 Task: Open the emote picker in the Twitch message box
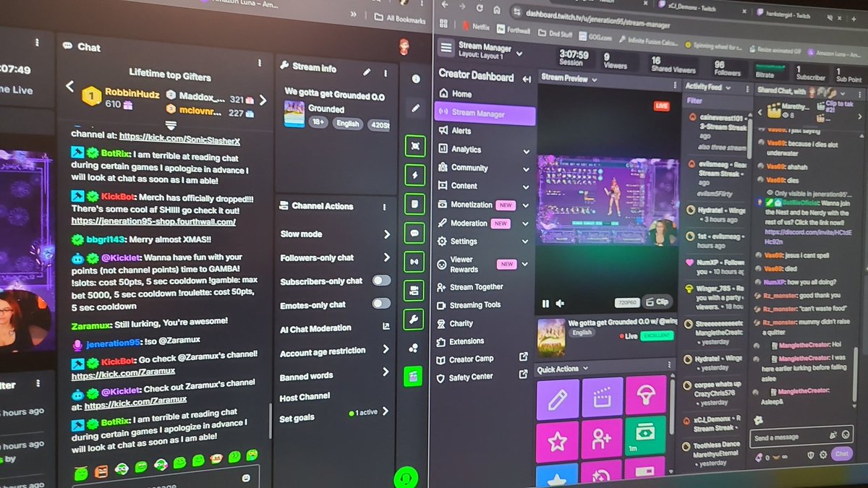[846, 435]
